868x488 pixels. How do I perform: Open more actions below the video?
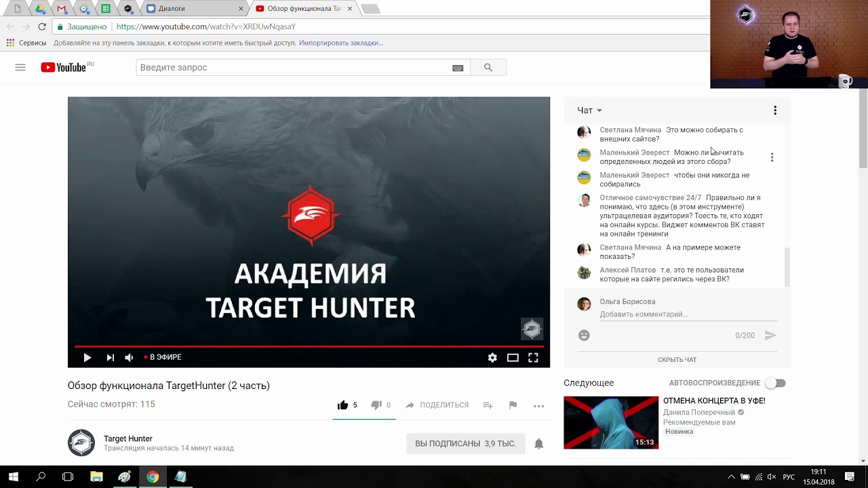(x=538, y=406)
